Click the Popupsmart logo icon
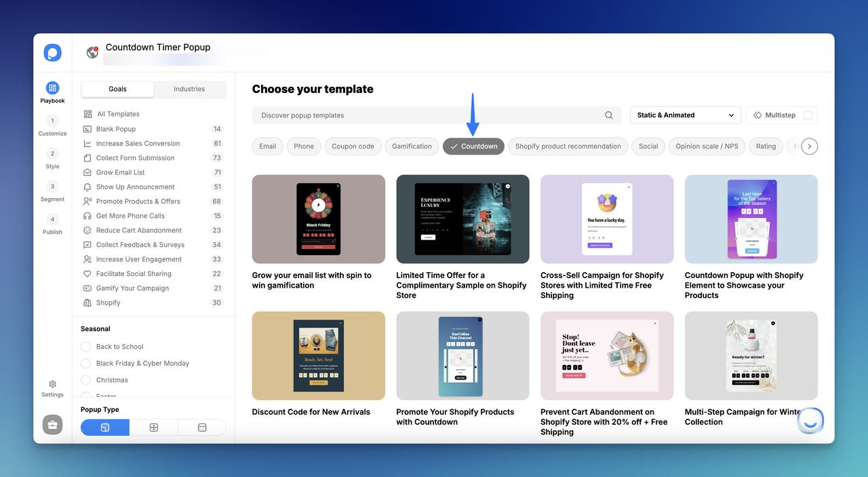The image size is (868, 477). tap(52, 53)
